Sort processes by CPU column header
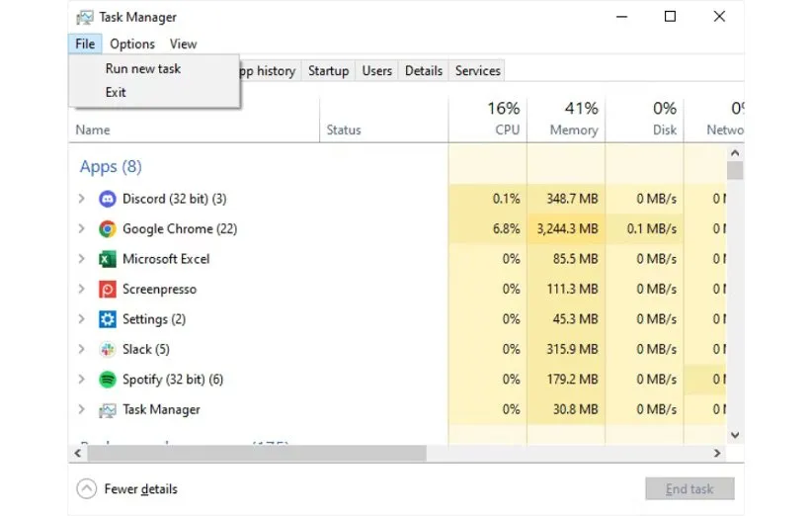Image resolution: width=812 pixels, height=516 pixels. [x=507, y=129]
